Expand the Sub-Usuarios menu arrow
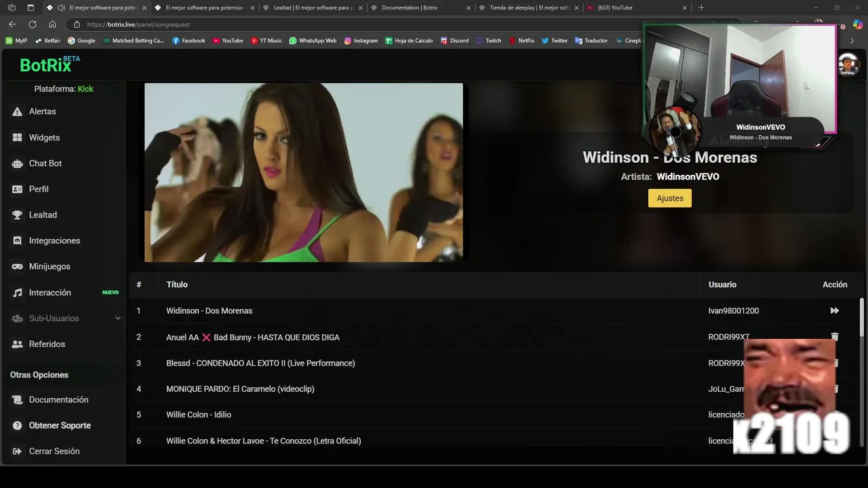The image size is (868, 488). click(118, 319)
